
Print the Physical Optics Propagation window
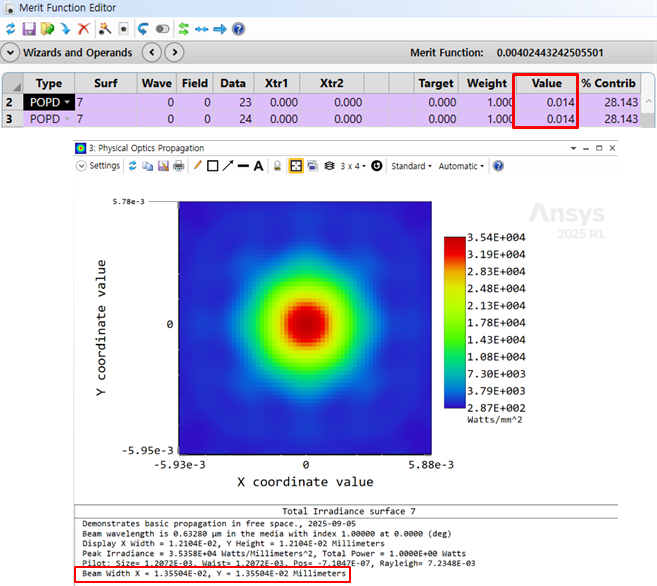pos(178,166)
